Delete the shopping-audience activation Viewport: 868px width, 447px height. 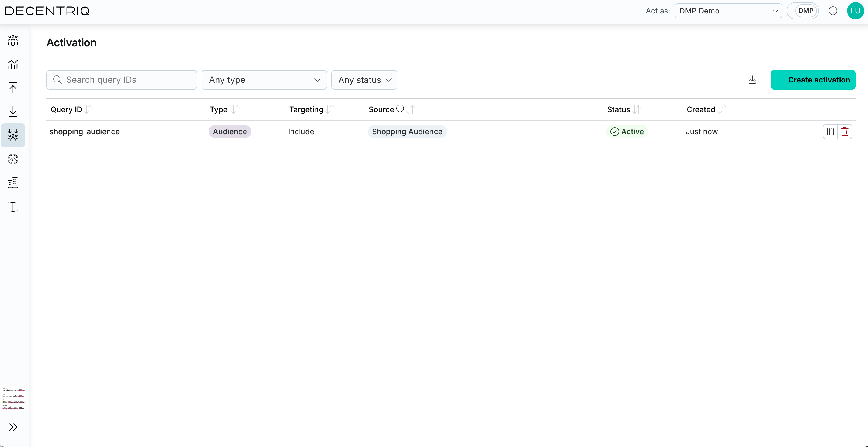[845, 132]
